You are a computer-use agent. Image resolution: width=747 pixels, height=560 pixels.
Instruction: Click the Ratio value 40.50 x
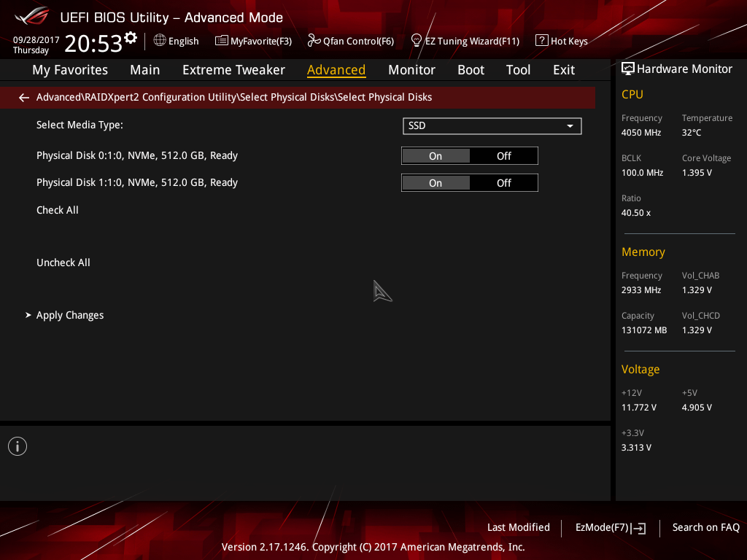(636, 213)
